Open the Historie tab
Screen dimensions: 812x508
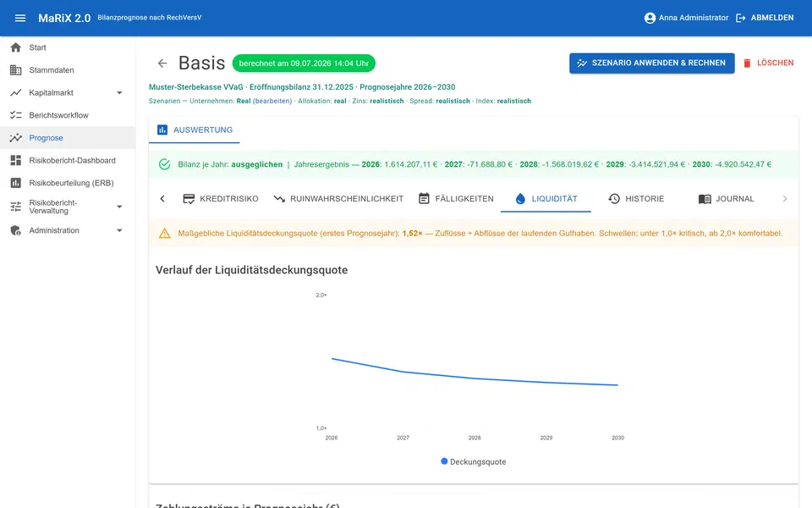[636, 198]
